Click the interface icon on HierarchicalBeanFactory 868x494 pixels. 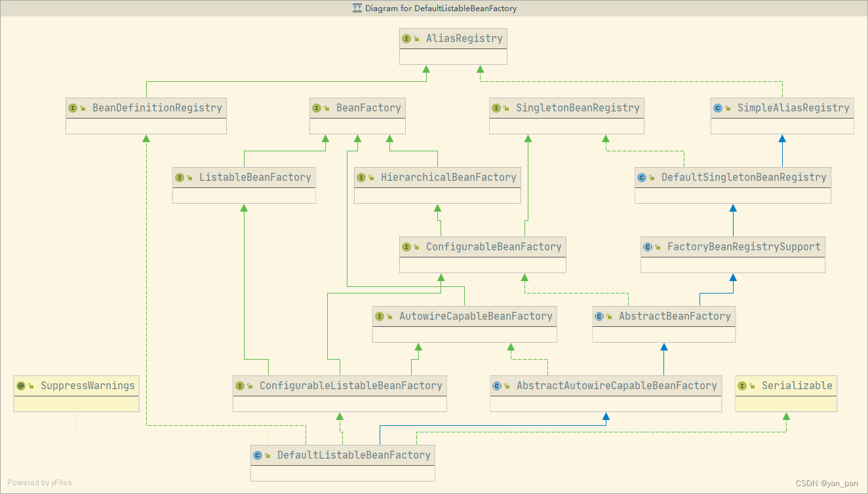click(x=361, y=178)
